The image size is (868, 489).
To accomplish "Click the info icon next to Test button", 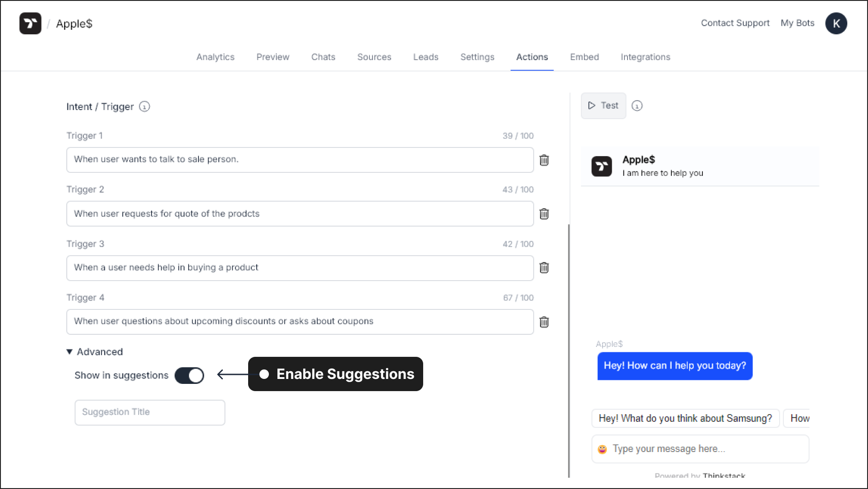I will (x=636, y=106).
